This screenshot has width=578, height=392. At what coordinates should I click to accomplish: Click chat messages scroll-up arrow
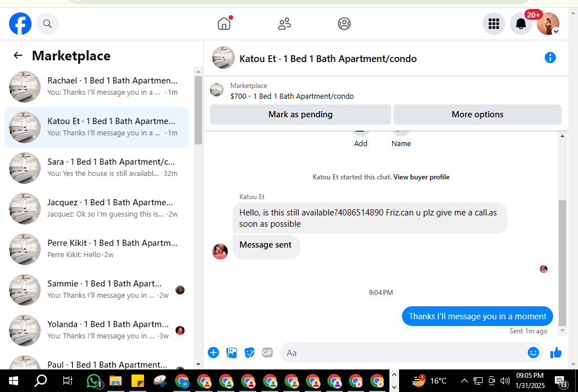563,136
